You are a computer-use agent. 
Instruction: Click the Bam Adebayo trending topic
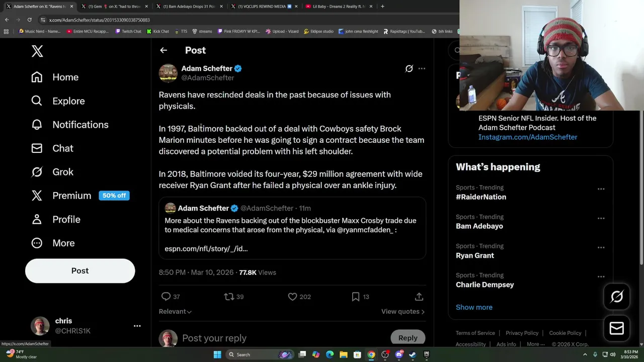tap(479, 226)
